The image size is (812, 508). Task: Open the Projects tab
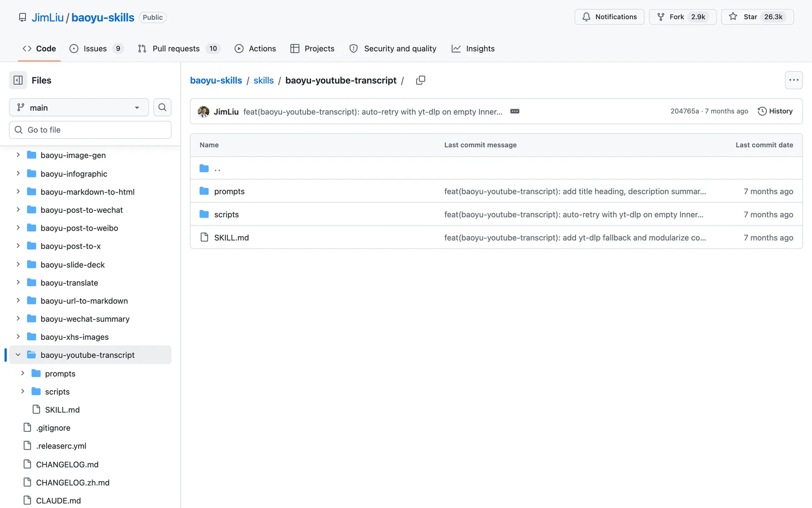[312, 49]
